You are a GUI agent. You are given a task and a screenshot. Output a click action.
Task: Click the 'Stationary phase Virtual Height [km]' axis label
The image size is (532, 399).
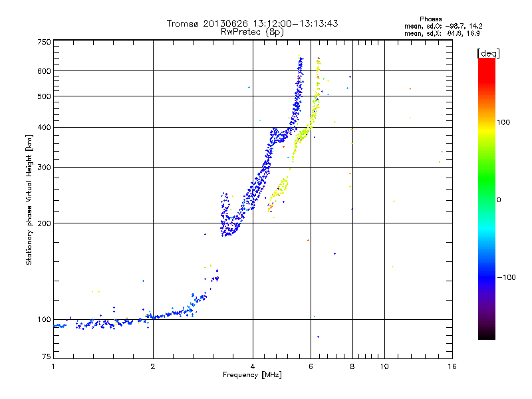coord(29,199)
